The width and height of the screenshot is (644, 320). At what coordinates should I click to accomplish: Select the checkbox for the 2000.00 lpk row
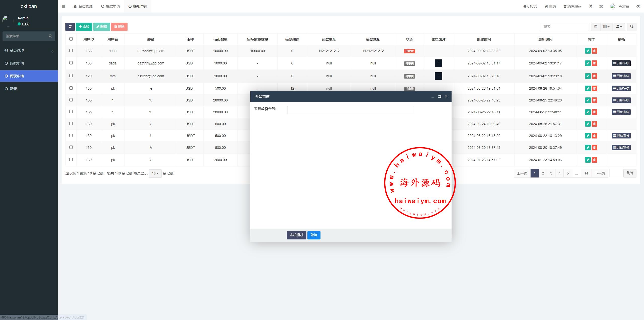71,160
